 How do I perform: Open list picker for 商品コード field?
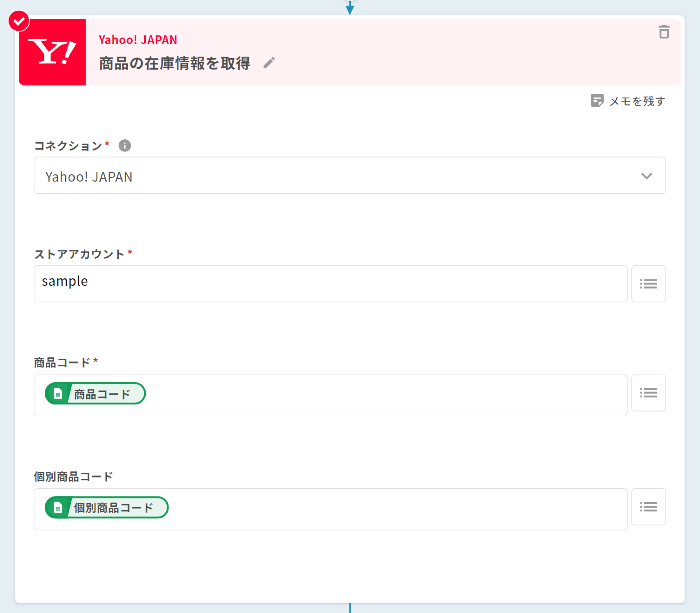click(648, 393)
